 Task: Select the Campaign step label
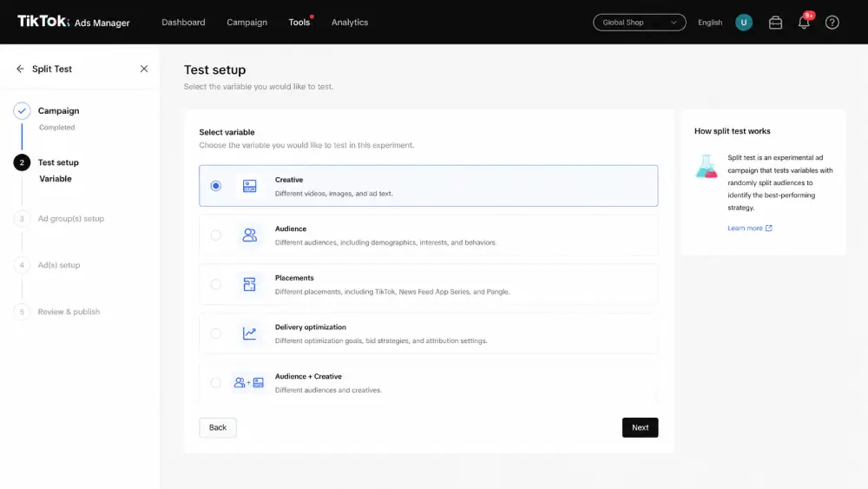[59, 111]
